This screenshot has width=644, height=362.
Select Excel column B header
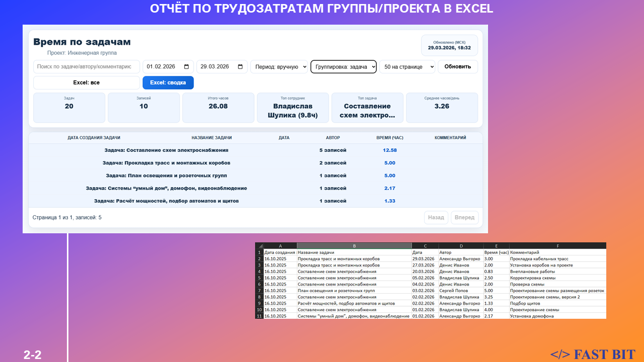[354, 246]
